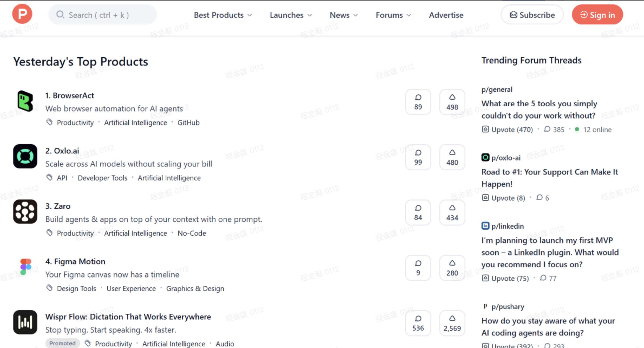Open 385 comments on 5 tools thread
644x348 pixels.
coord(554,130)
